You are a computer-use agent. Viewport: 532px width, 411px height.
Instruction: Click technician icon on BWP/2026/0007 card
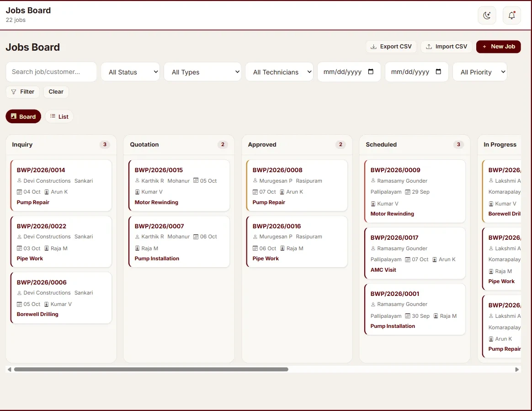click(x=138, y=248)
